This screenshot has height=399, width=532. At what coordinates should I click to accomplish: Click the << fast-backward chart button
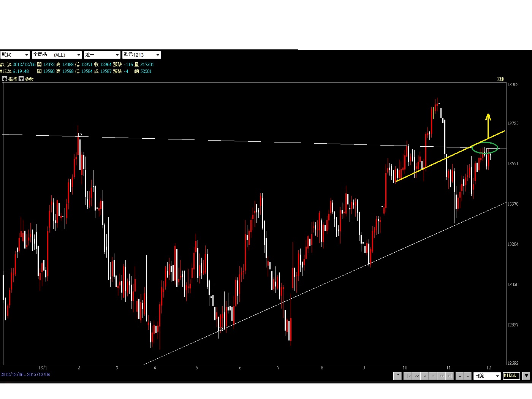[x=416, y=376]
